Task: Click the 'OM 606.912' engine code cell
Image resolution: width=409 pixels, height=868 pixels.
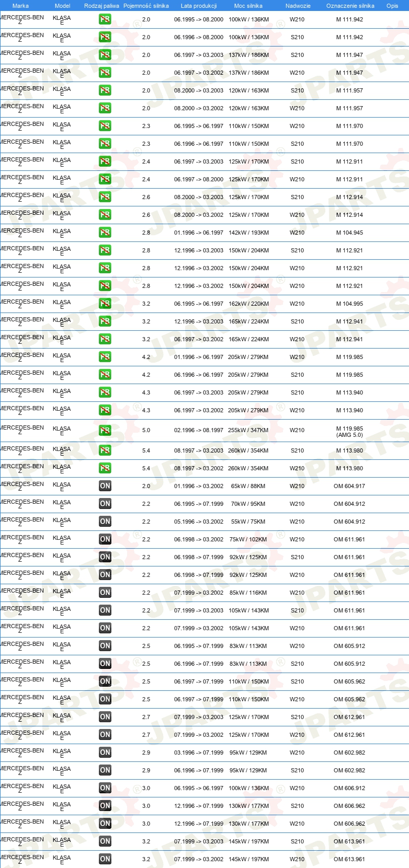Action: click(x=349, y=788)
